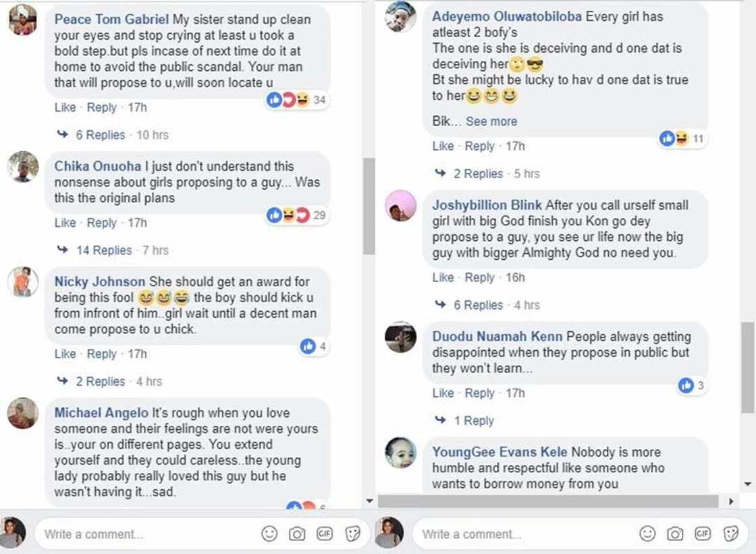The image size is (756, 554).
Task: Open the emoji picker in the right comment box
Action: pos(647,533)
